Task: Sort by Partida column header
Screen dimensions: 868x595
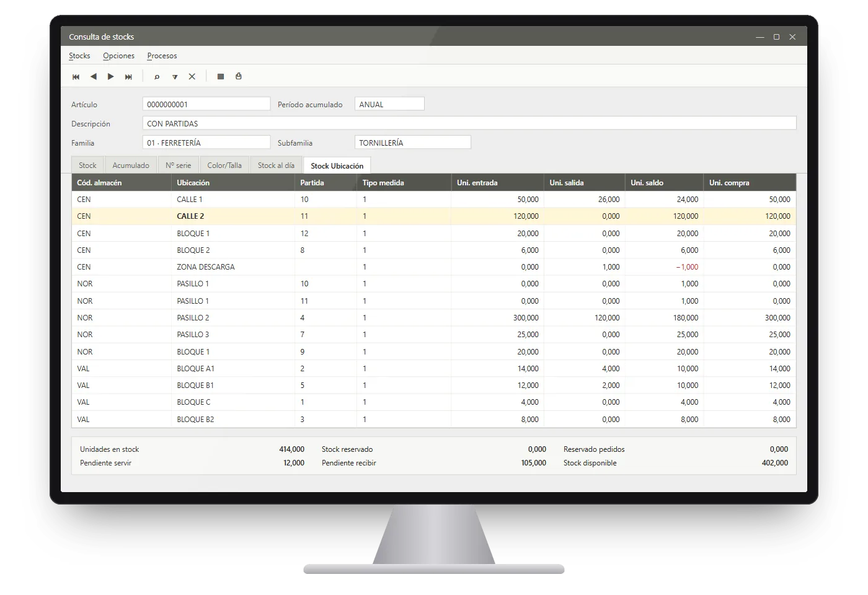Action: (325, 183)
